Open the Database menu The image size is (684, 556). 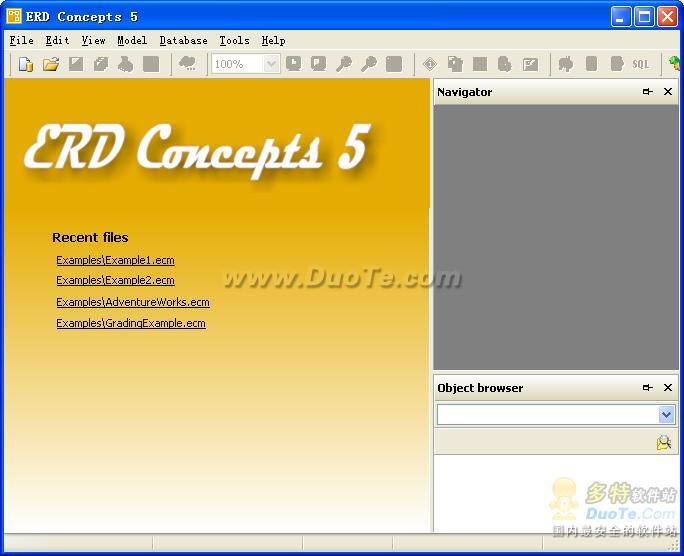[x=183, y=40]
